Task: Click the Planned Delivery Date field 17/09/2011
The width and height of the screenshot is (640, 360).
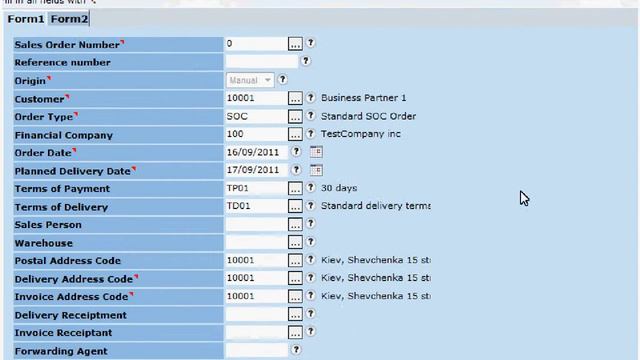Action: pyautogui.click(x=256, y=170)
